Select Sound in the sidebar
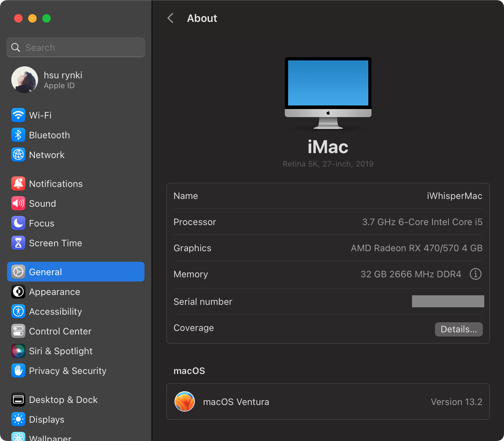Image resolution: width=504 pixels, height=441 pixels. pyautogui.click(x=42, y=204)
